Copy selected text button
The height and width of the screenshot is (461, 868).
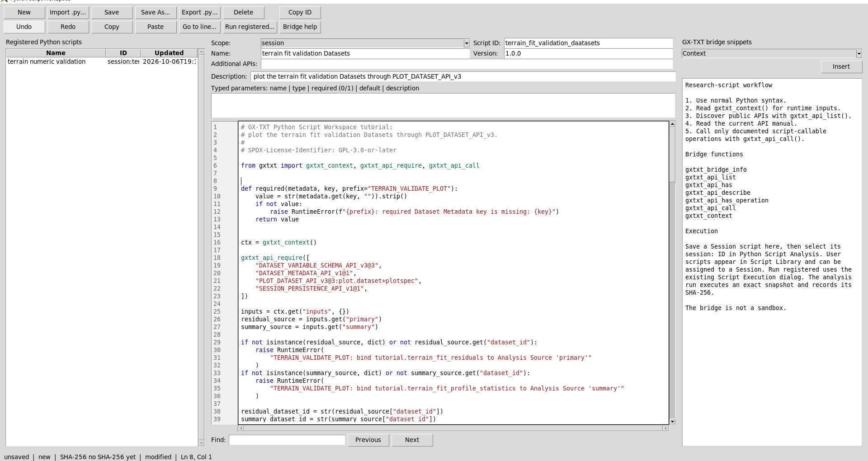tap(112, 27)
